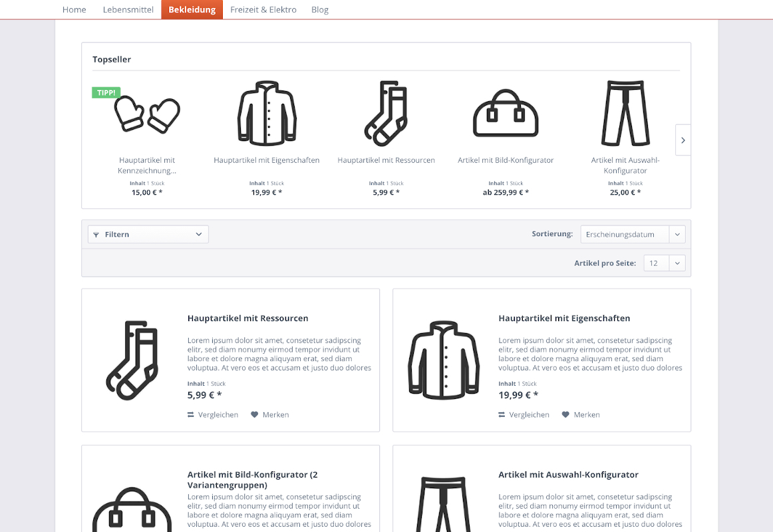The height and width of the screenshot is (532, 773).
Task: Expand the Filtern dropdown
Action: (x=148, y=234)
